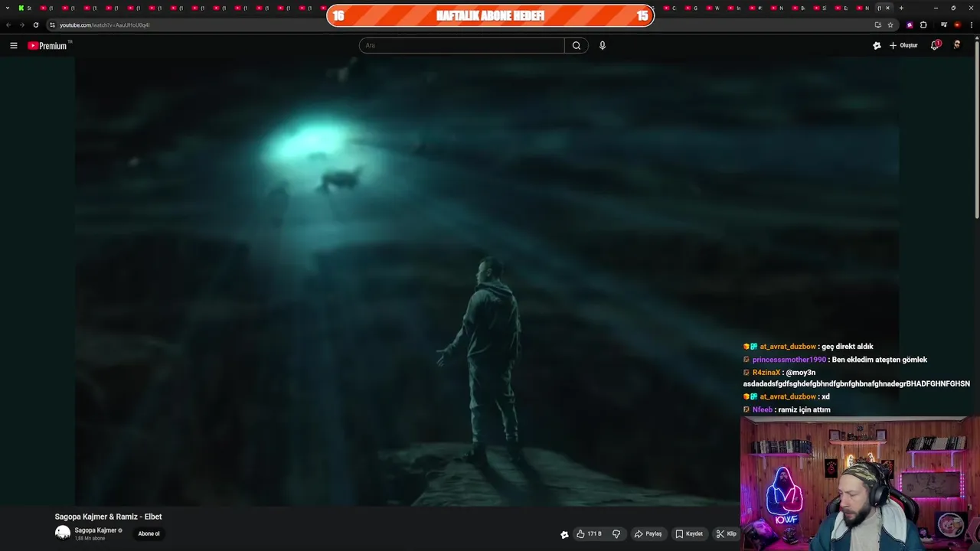980x551 pixels.
Task: Click the video title Sagopa Kajmer & Ramiz - Elbet
Action: point(108,517)
